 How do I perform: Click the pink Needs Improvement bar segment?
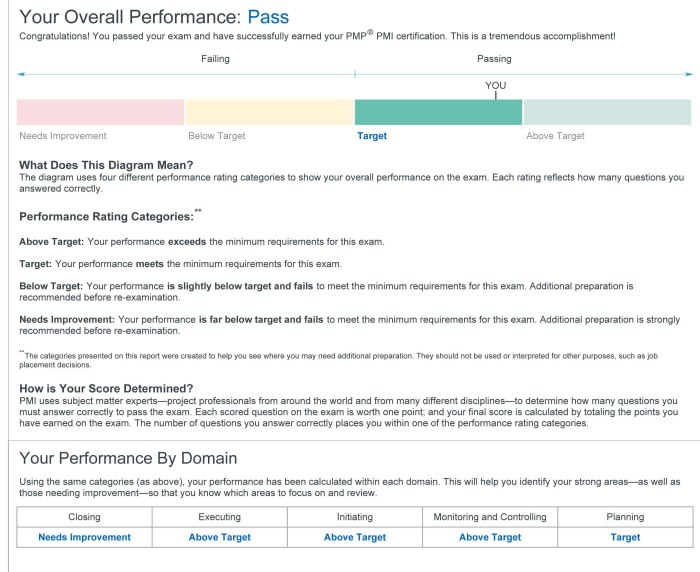(100, 112)
